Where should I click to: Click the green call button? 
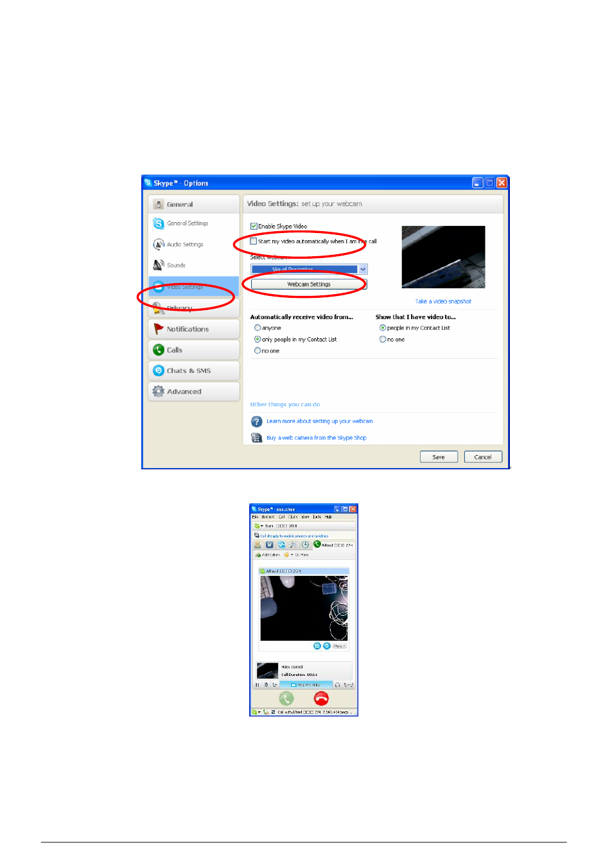[x=286, y=699]
